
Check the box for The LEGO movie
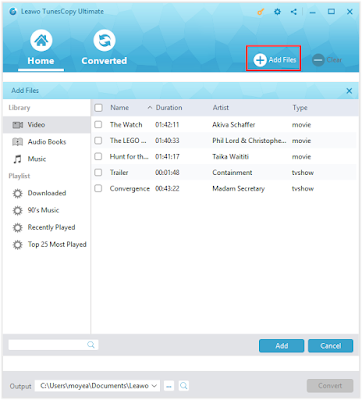(98, 141)
